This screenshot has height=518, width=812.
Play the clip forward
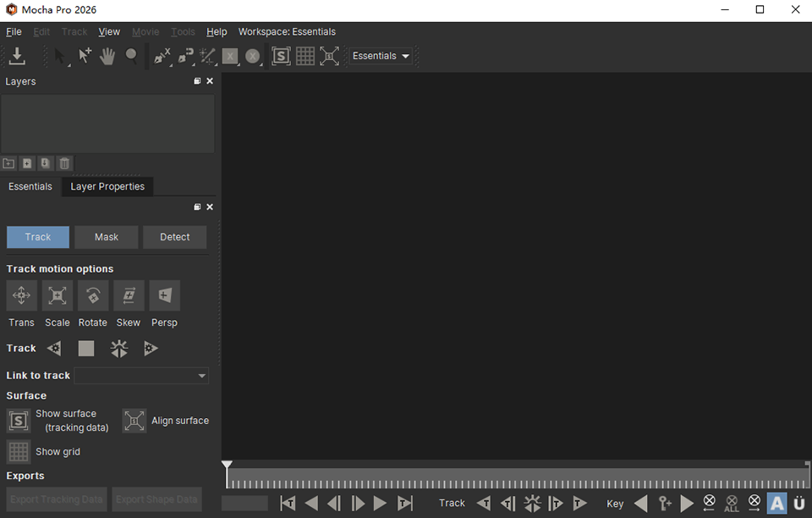(380, 503)
